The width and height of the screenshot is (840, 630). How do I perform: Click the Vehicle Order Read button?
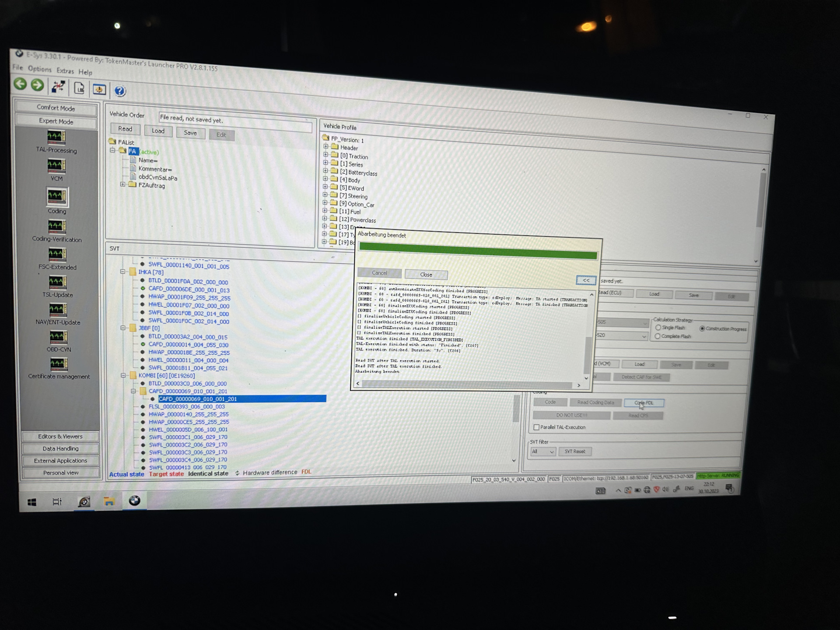125,129
